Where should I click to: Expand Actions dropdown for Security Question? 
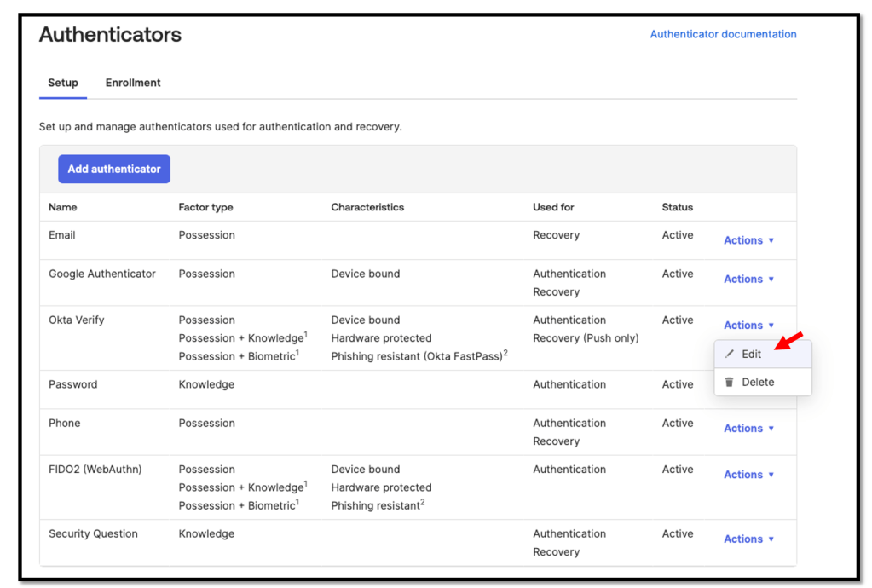748,539
